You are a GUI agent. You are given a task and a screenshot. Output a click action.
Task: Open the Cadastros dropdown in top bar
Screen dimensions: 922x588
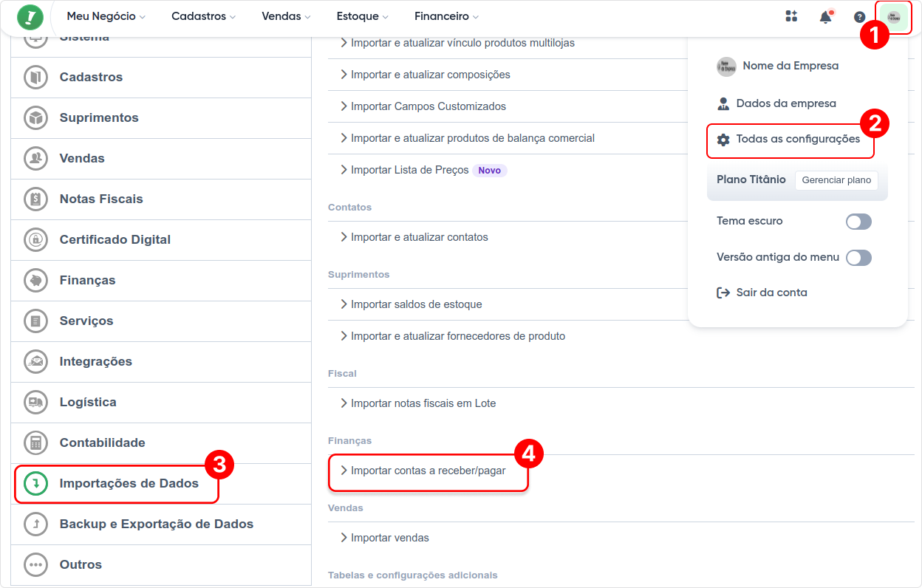(203, 16)
